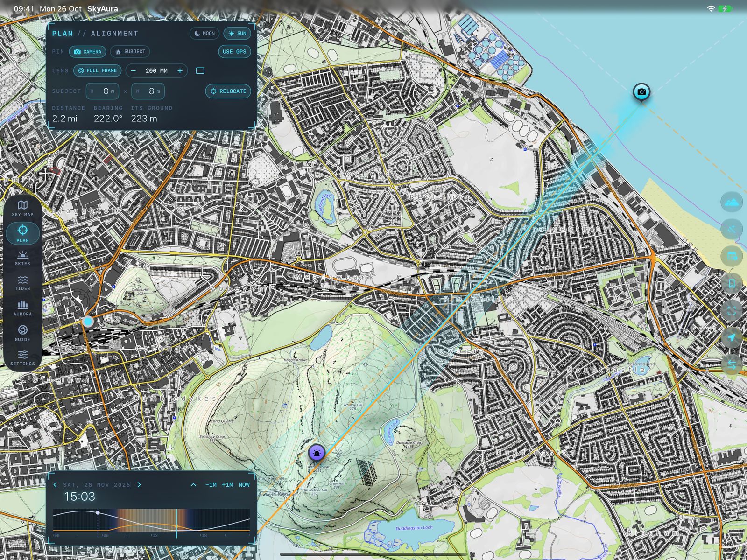Tap the Relocate button
The height and width of the screenshot is (560, 747).
(x=228, y=91)
